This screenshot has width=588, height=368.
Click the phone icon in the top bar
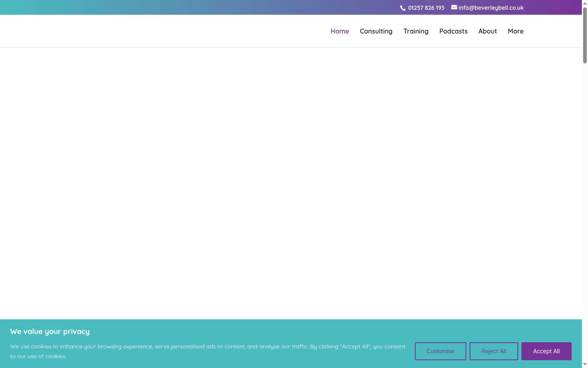click(403, 8)
